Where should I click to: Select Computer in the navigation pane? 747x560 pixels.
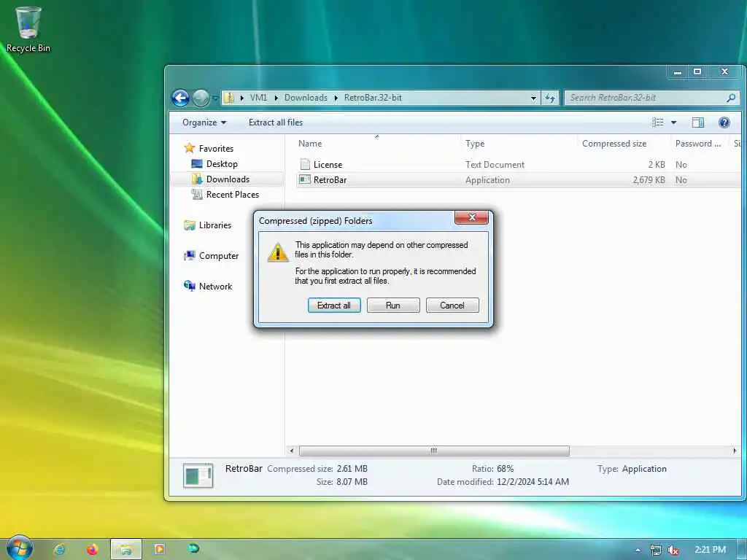(211, 256)
